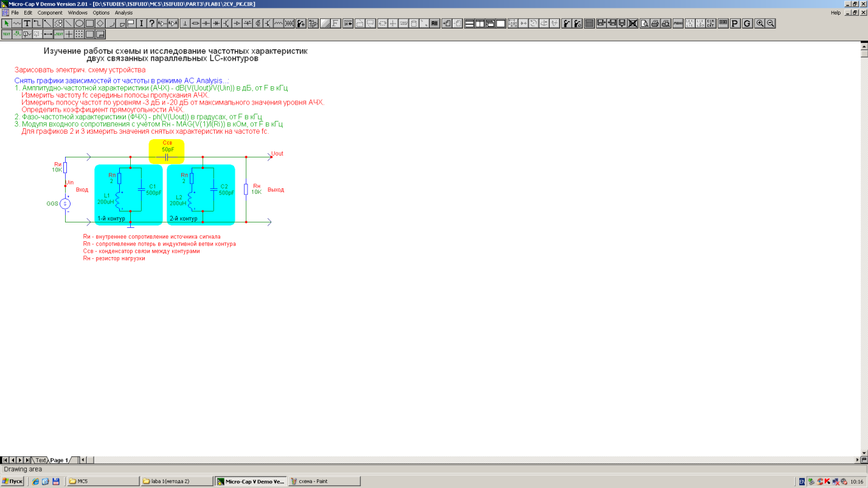Click the printer icon
The image size is (868, 488).
(654, 24)
